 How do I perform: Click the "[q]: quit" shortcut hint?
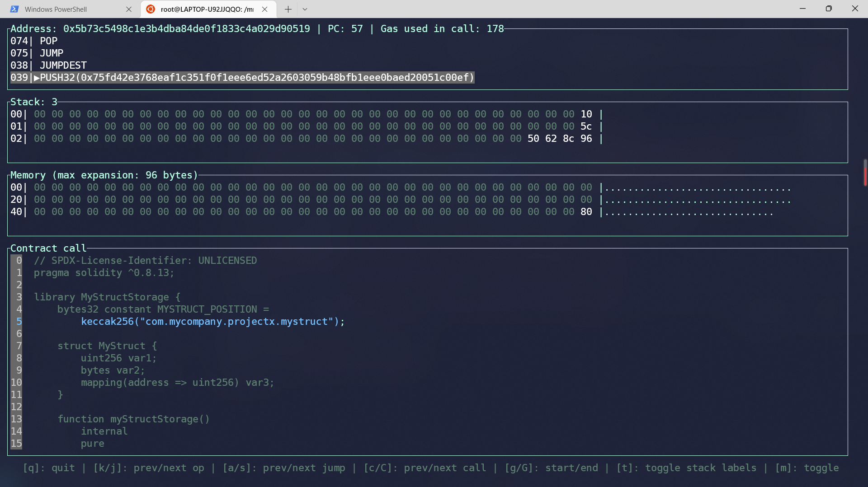tap(49, 468)
